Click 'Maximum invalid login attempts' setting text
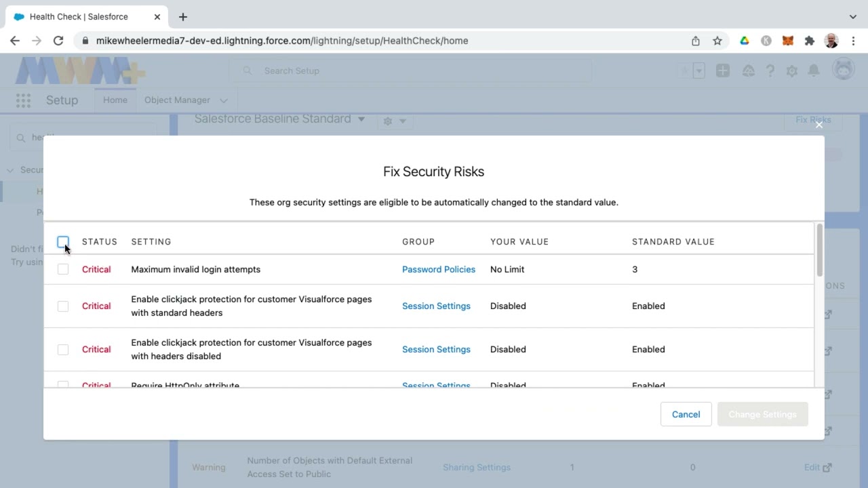This screenshot has width=868, height=488. pyautogui.click(x=196, y=269)
